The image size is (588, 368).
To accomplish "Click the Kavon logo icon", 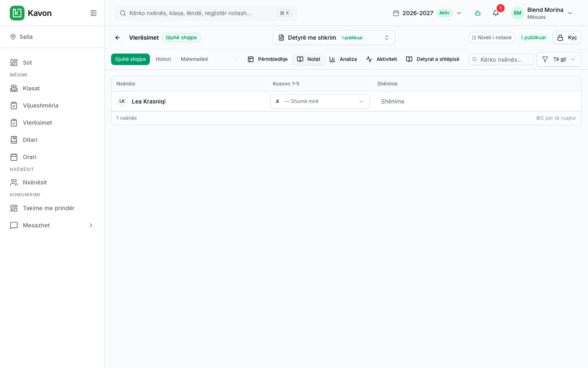I will 17,13.
